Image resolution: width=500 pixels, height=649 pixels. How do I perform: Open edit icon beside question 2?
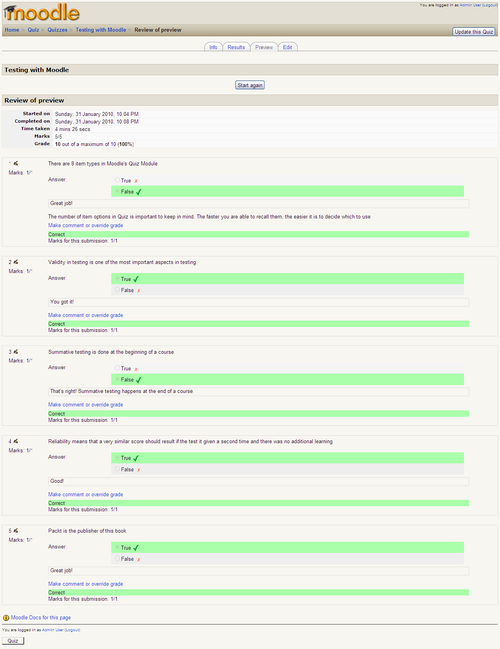tap(15, 262)
